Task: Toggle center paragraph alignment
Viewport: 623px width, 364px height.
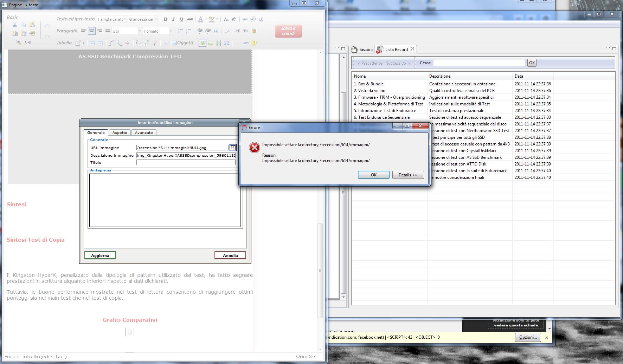Action: 92,31
